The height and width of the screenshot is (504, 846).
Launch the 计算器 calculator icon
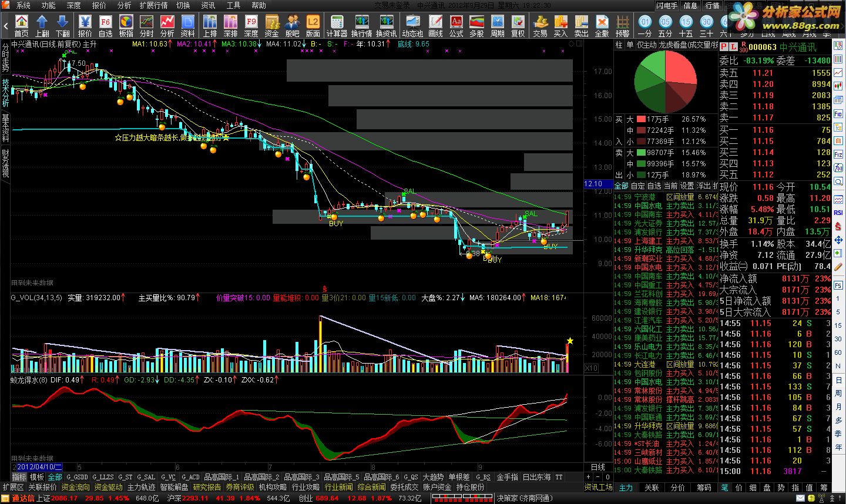pos(337,26)
